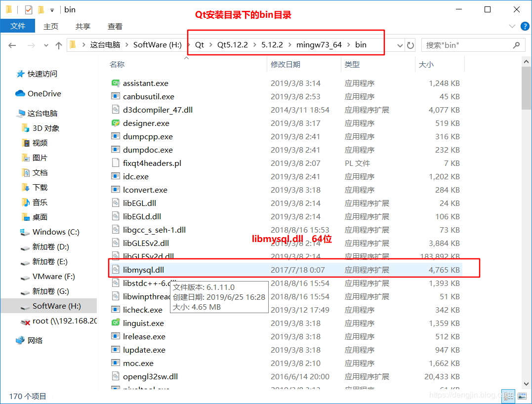Screen dimensions: 532x404
Task: Click the up-one-level folder arrow
Action: pyautogui.click(x=59, y=45)
